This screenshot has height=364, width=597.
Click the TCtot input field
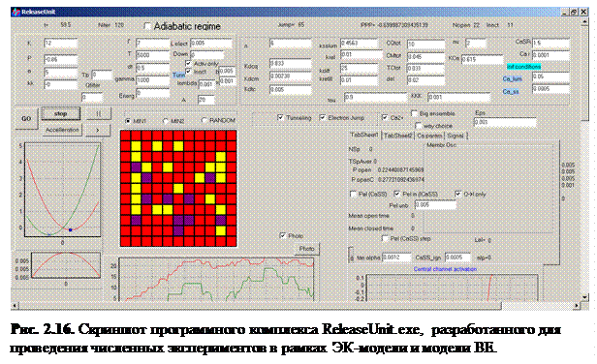425,68
